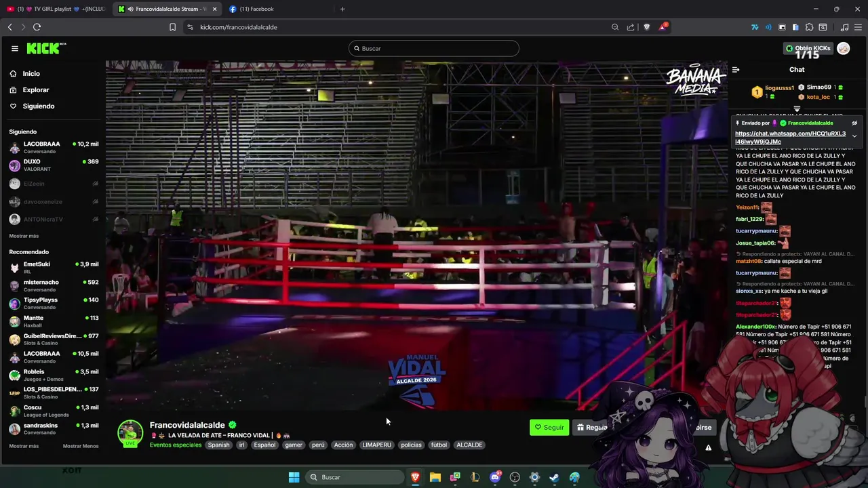
Task: Open File Explorer from the taskbar
Action: (435, 477)
